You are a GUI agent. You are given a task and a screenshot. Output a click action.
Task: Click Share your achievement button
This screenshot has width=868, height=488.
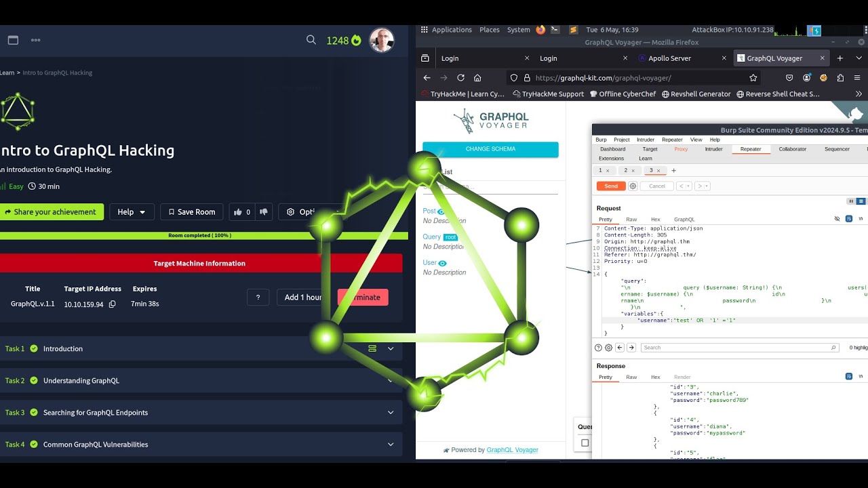(x=51, y=212)
